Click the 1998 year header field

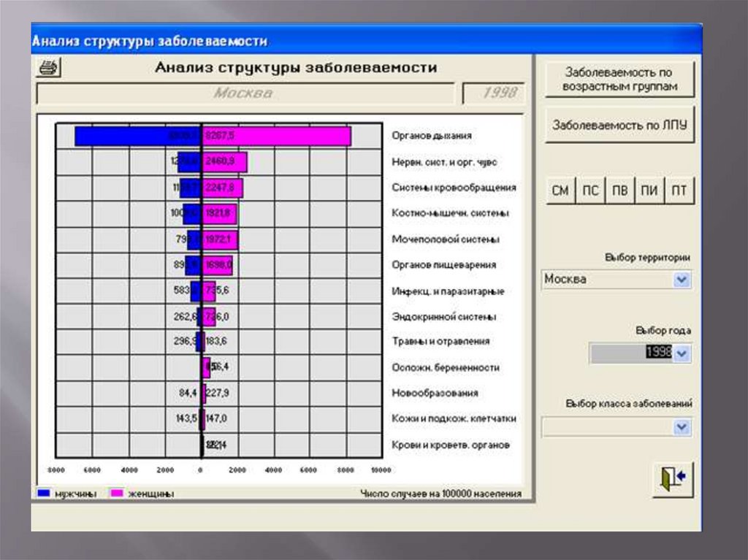point(493,93)
